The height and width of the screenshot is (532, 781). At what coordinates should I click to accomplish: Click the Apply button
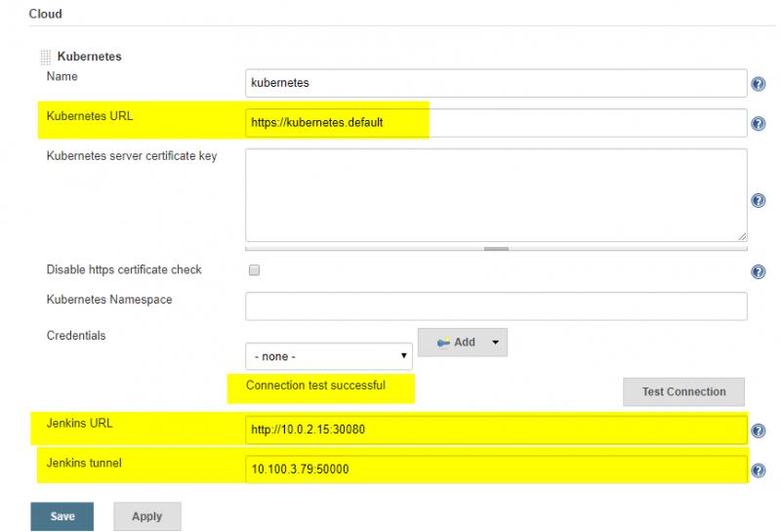pyautogui.click(x=147, y=516)
